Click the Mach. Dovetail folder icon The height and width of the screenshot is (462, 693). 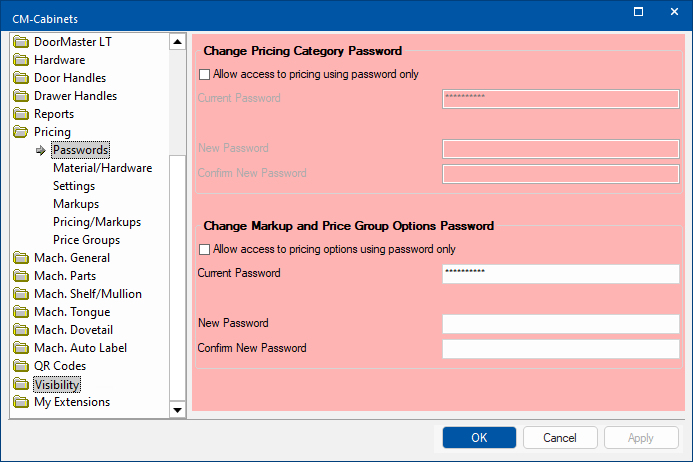point(21,330)
